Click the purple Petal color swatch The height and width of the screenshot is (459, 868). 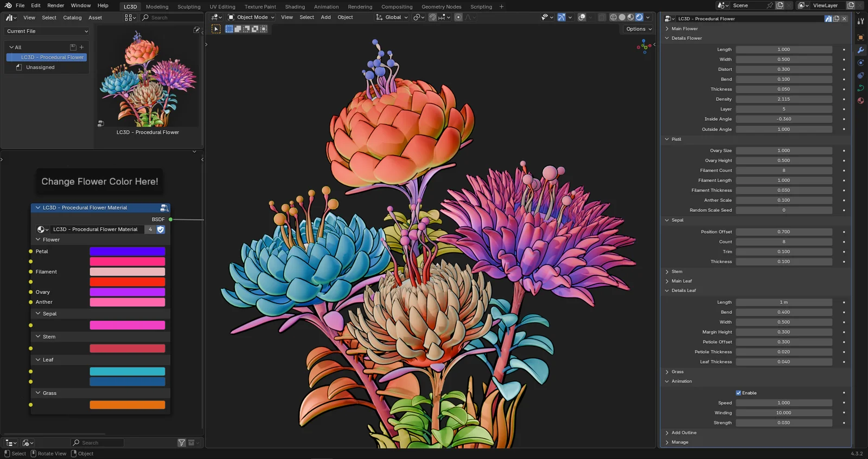(x=127, y=251)
